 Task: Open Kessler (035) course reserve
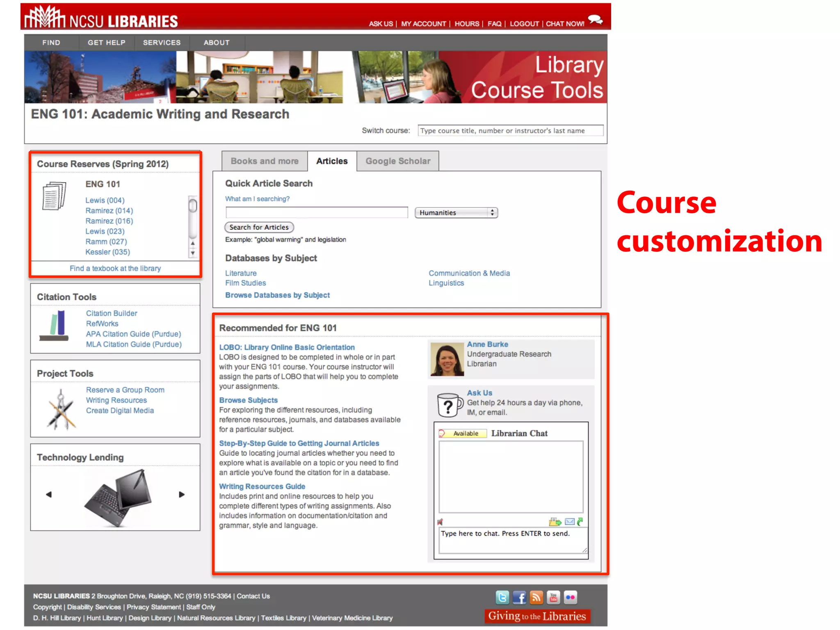point(107,252)
